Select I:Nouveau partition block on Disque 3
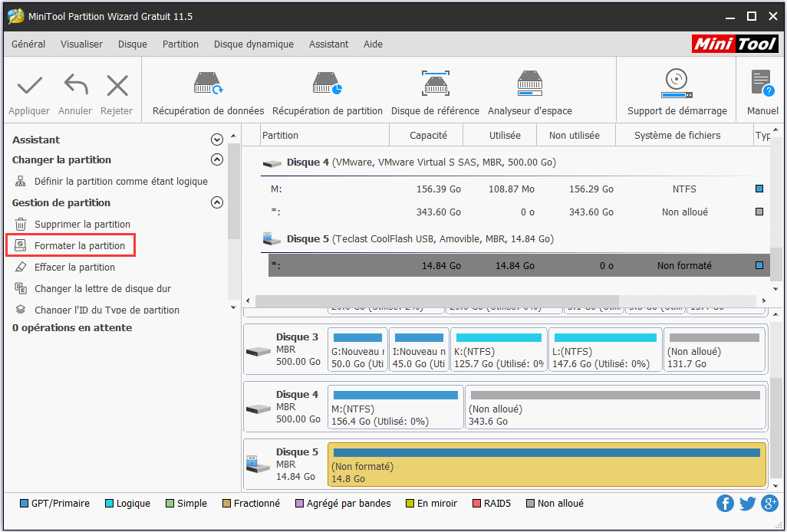787x532 pixels. point(419,350)
